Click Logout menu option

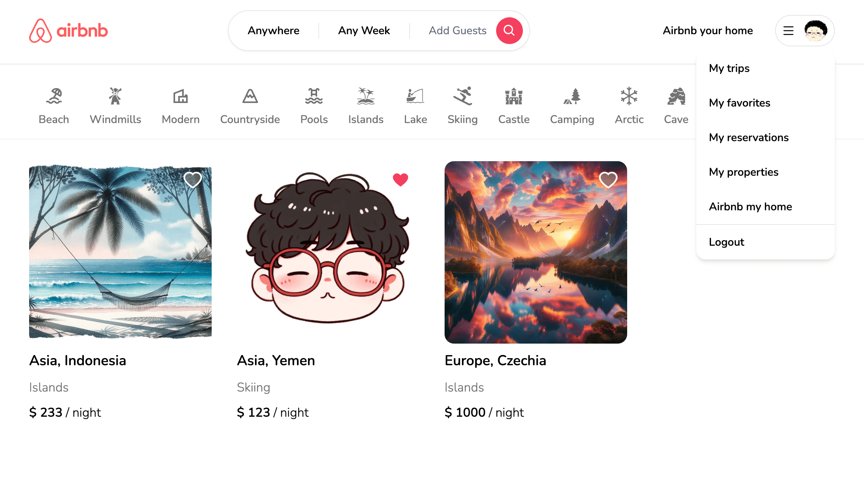pyautogui.click(x=727, y=242)
